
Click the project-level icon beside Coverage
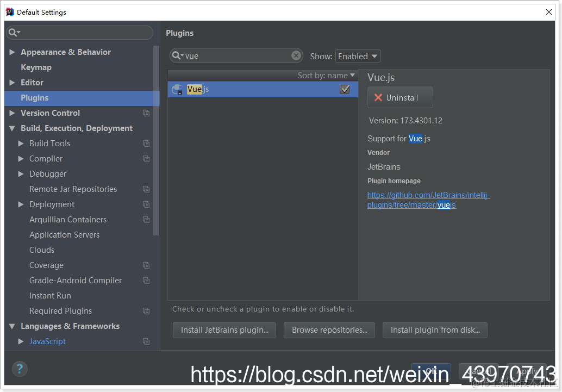[146, 265]
